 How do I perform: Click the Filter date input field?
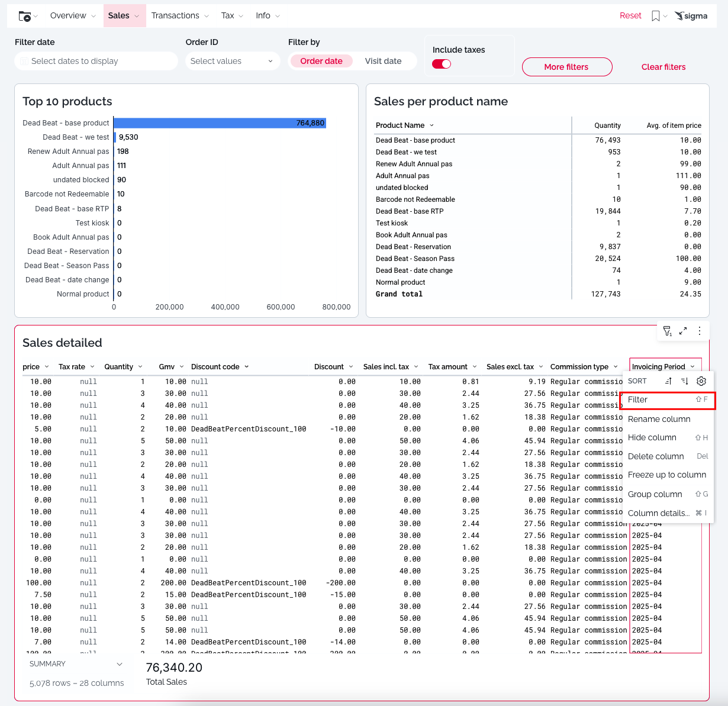point(96,61)
